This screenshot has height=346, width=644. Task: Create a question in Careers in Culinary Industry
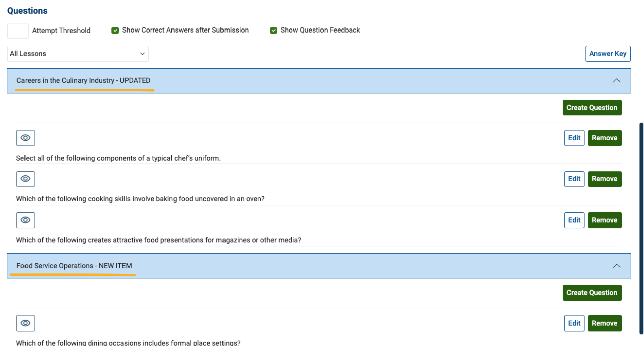point(592,107)
